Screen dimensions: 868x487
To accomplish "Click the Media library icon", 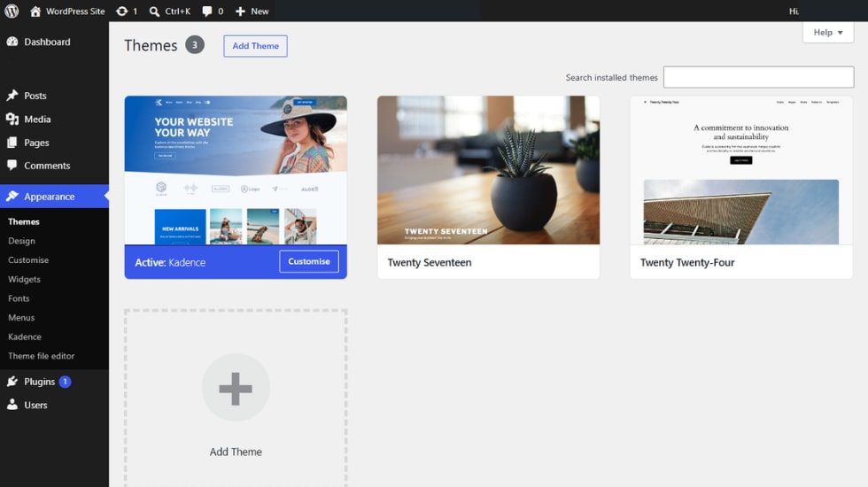I will pos(12,119).
